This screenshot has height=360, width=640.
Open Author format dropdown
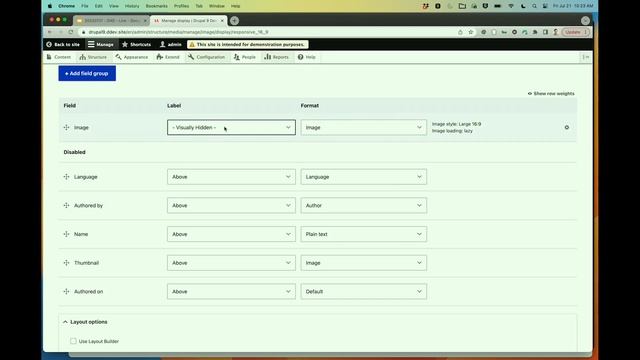[363, 205]
